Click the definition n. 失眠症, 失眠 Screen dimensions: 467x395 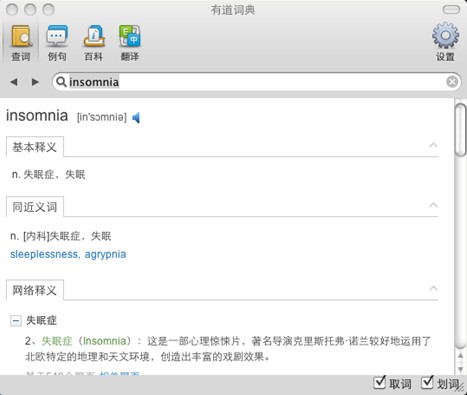[48, 174]
